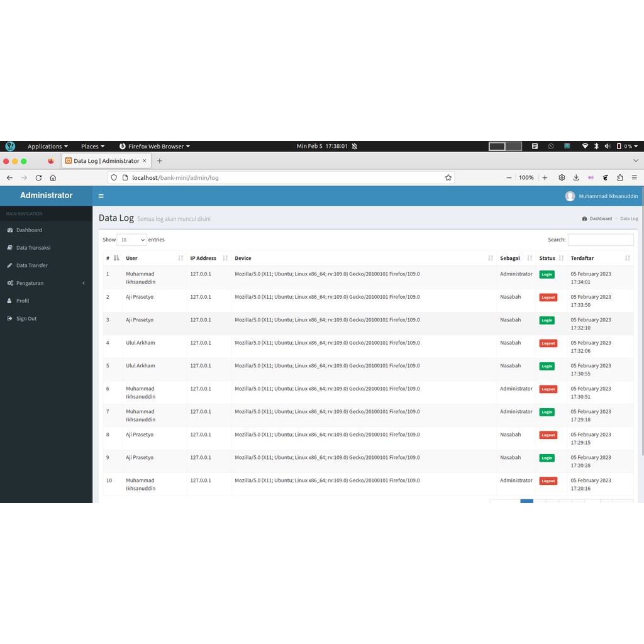Expand the Pengaturan sidebar menu
This screenshot has height=644, width=644.
[46, 283]
